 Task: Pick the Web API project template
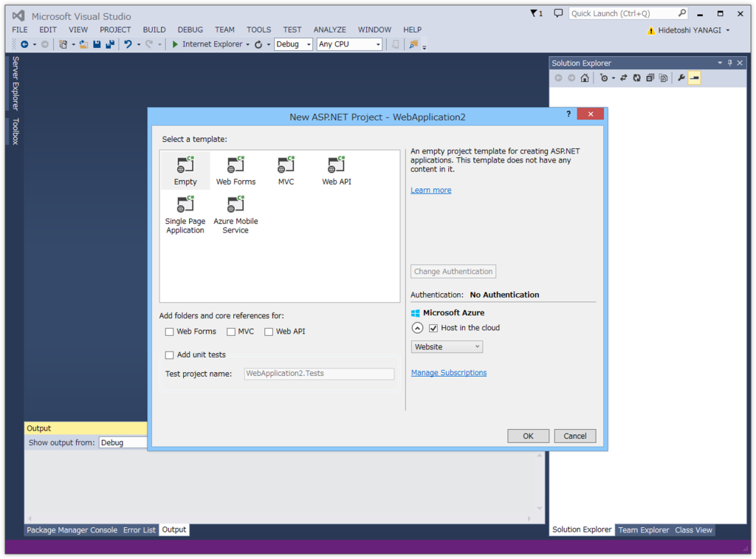(337, 171)
